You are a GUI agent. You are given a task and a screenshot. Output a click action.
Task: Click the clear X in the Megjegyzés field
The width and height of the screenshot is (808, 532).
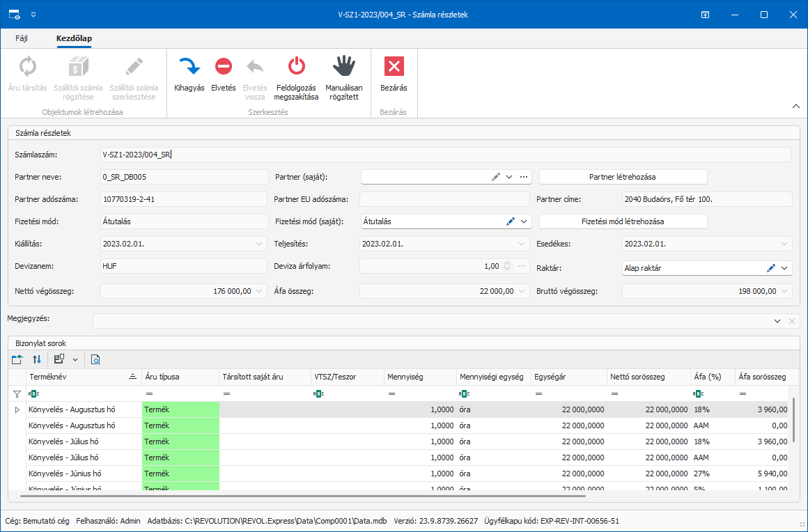tap(792, 321)
